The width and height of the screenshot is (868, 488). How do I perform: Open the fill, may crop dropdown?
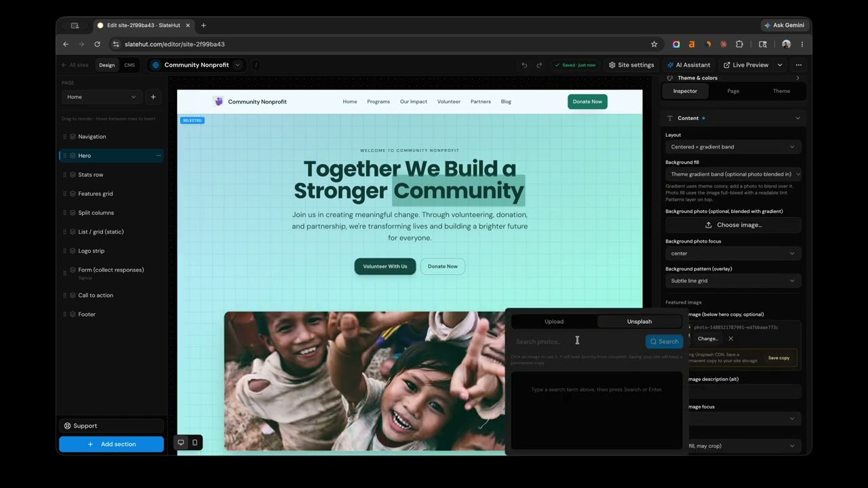(x=745, y=446)
